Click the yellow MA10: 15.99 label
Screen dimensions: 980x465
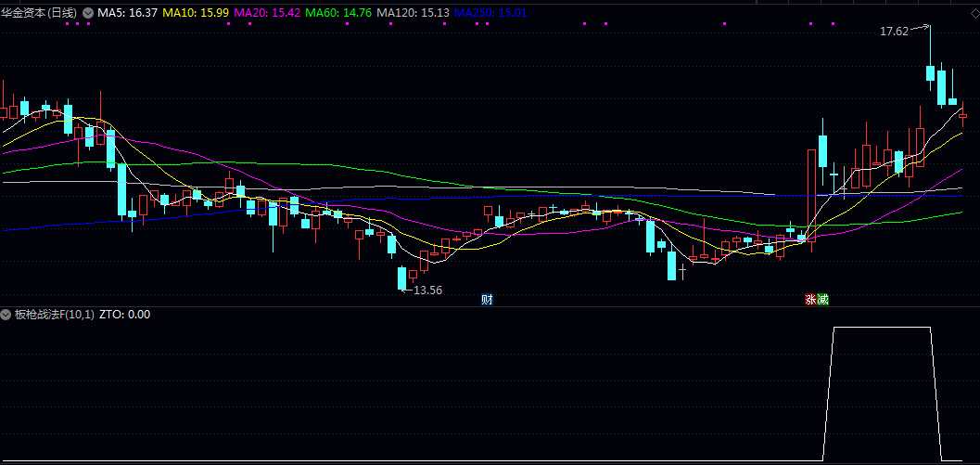196,12
